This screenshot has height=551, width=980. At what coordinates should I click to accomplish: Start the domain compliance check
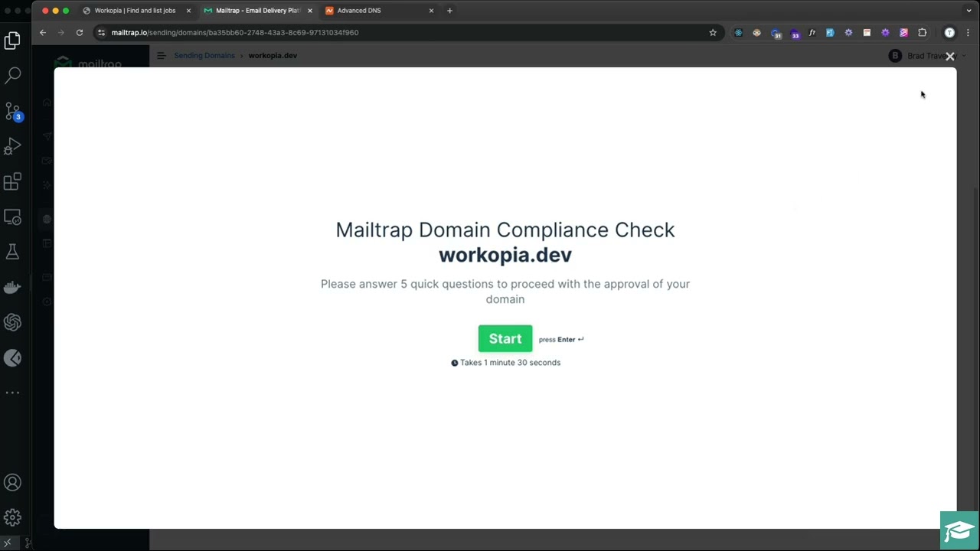click(505, 339)
